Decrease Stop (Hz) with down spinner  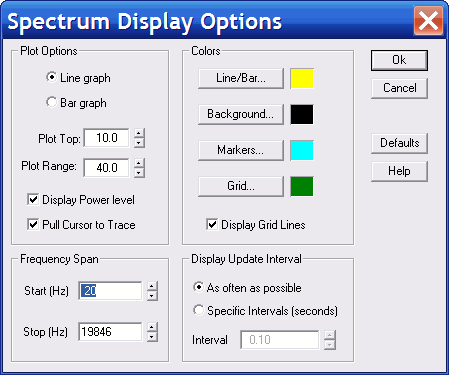pos(152,337)
